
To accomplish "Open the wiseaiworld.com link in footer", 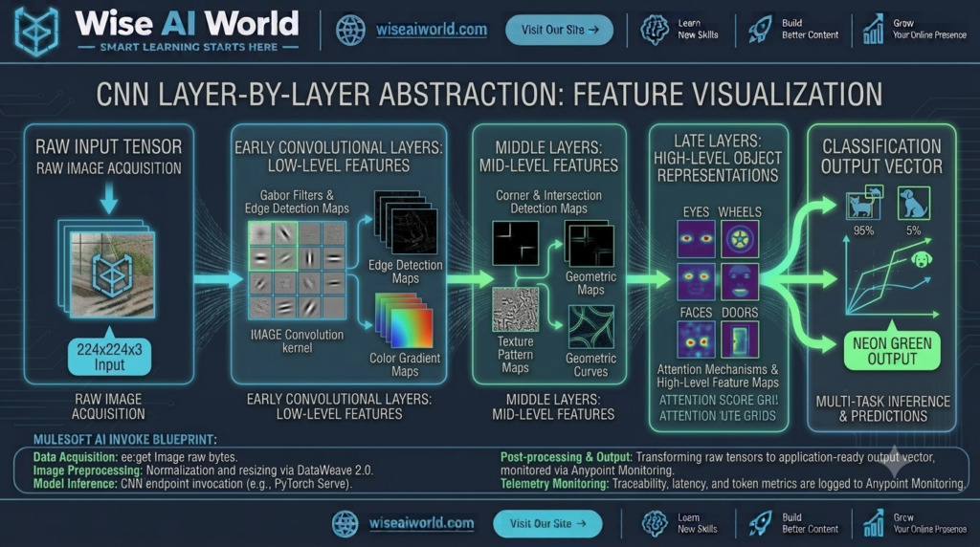I will click(x=421, y=523).
